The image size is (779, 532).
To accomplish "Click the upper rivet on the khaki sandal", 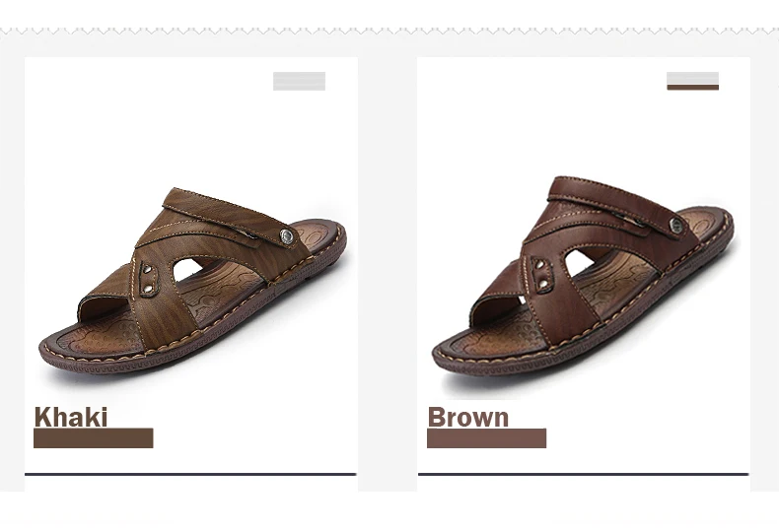I will pyautogui.click(x=148, y=271).
